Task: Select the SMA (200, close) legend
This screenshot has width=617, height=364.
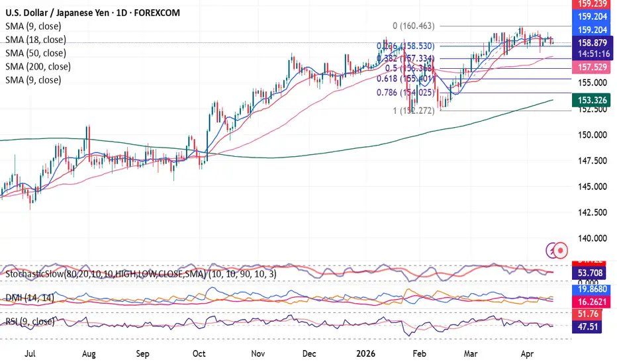Action: 38,66
